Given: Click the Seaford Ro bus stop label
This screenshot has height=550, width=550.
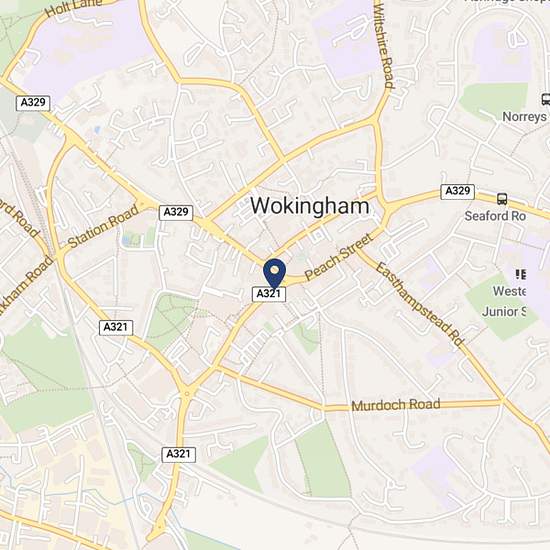Looking at the screenshot, I should [495, 216].
